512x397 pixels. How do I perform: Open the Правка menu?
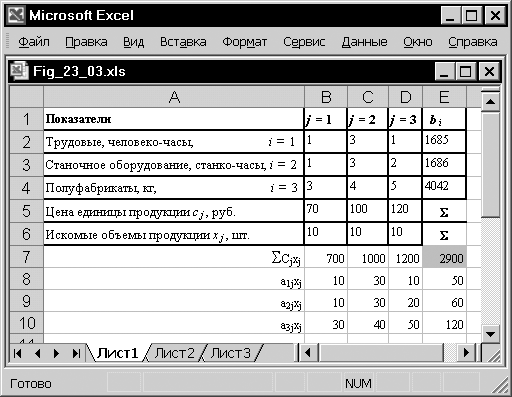pos(86,42)
